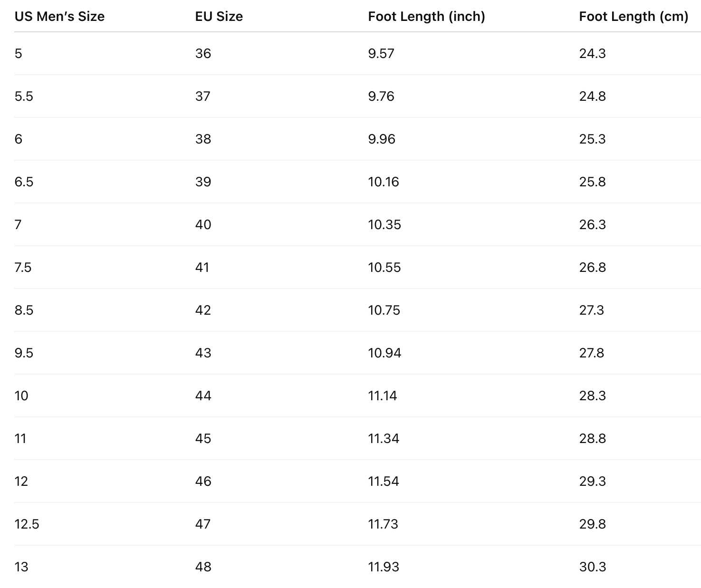Select the 9.76 inch foot length cell

pyautogui.click(x=381, y=96)
